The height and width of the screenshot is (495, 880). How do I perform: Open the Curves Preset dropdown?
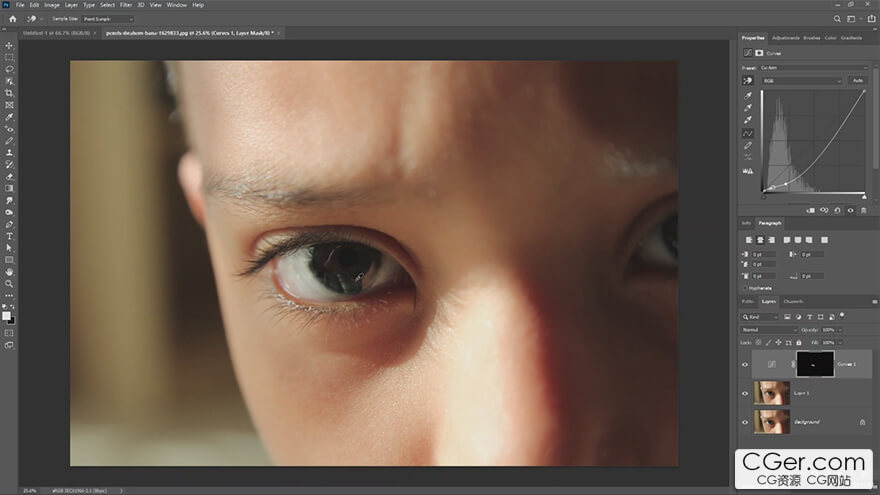tap(814, 68)
